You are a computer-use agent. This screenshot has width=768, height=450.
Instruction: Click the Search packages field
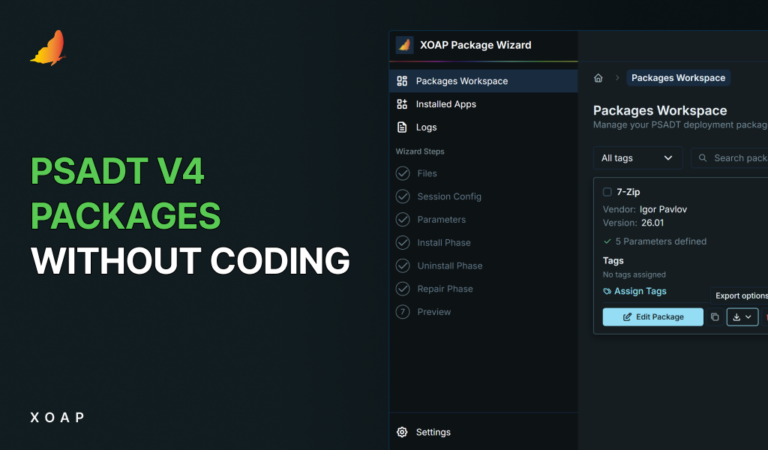coord(729,158)
